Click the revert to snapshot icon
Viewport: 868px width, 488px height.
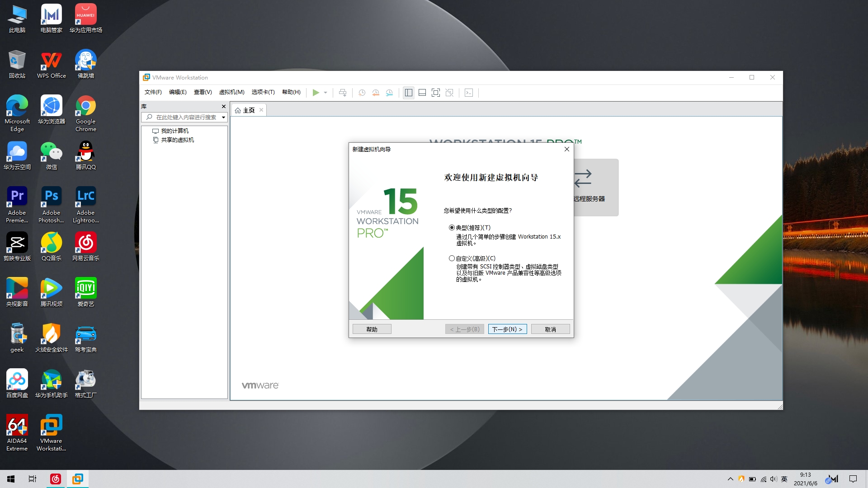[376, 93]
